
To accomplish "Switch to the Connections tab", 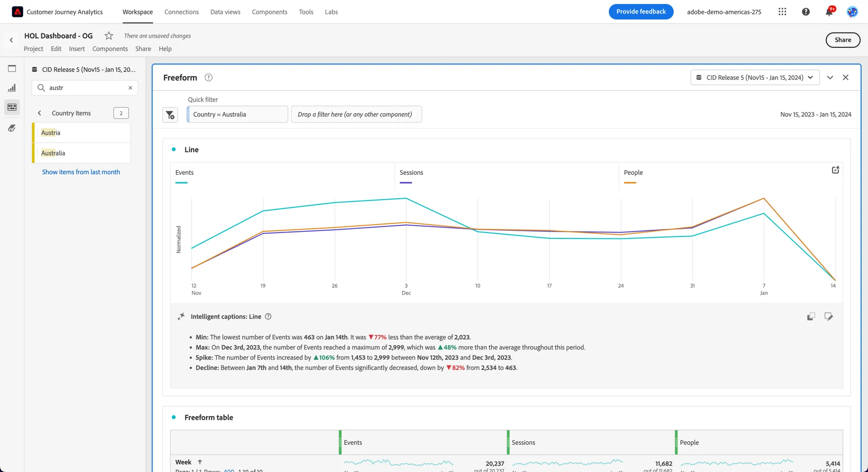I will (x=182, y=12).
